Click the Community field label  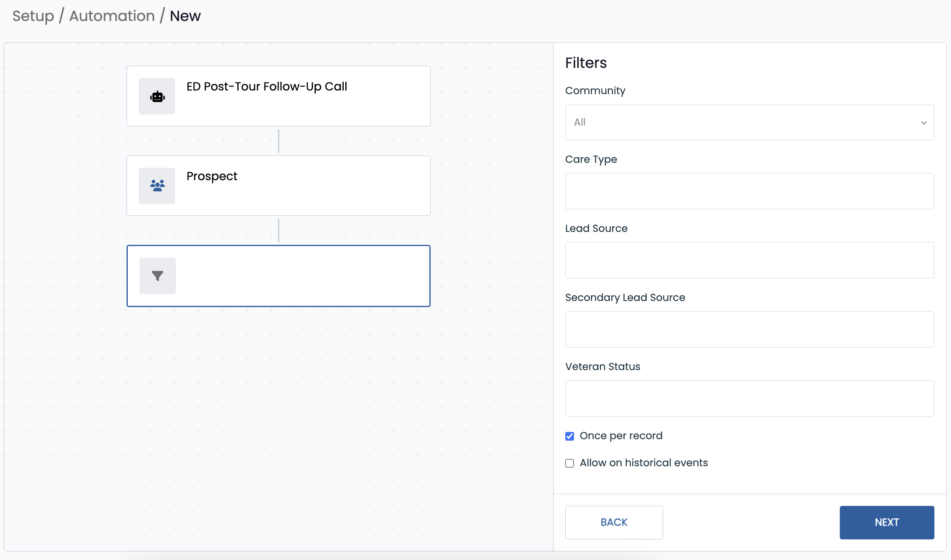(x=595, y=91)
